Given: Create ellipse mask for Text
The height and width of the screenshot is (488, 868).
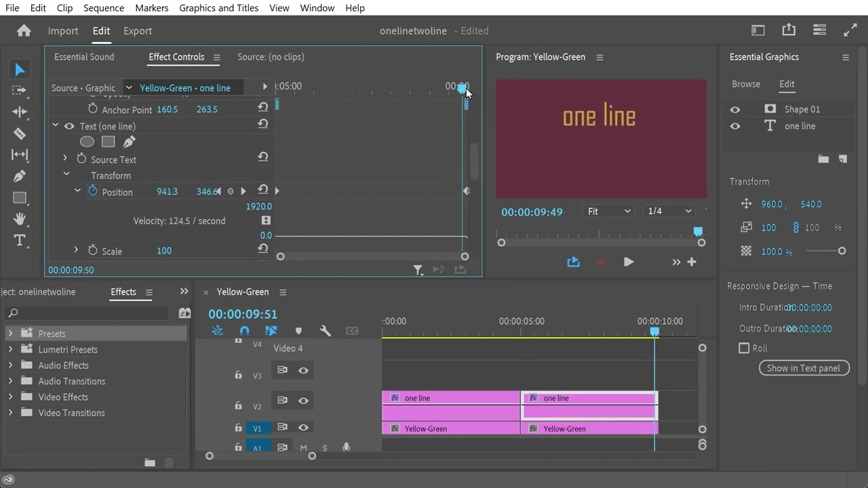Looking at the screenshot, I should (x=87, y=142).
